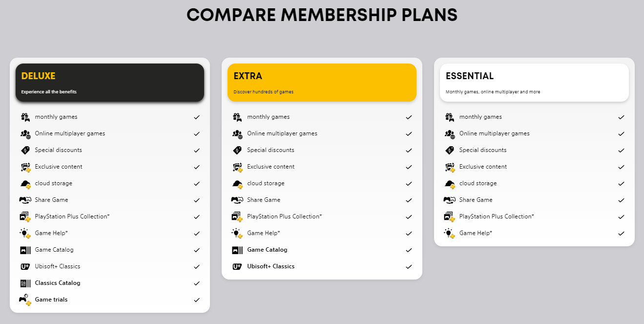Click the Classics Catalog icon in Deluxe
Image resolution: width=644 pixels, height=324 pixels.
pos(25,283)
